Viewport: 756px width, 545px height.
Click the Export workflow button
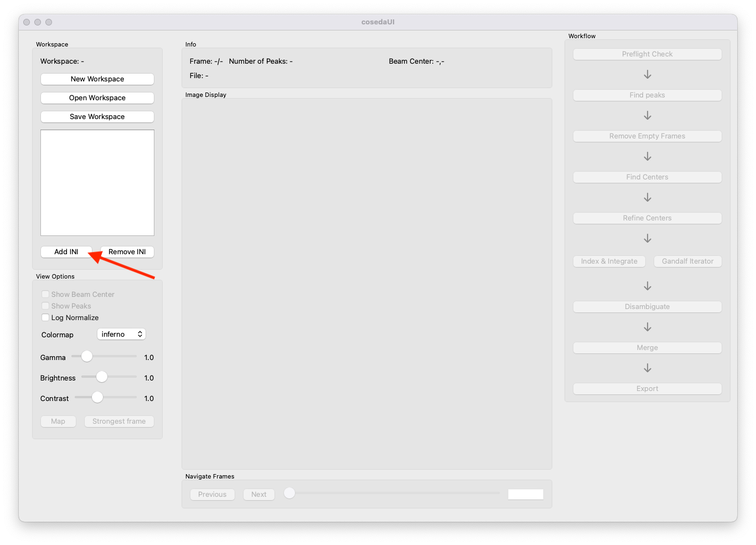[648, 389]
